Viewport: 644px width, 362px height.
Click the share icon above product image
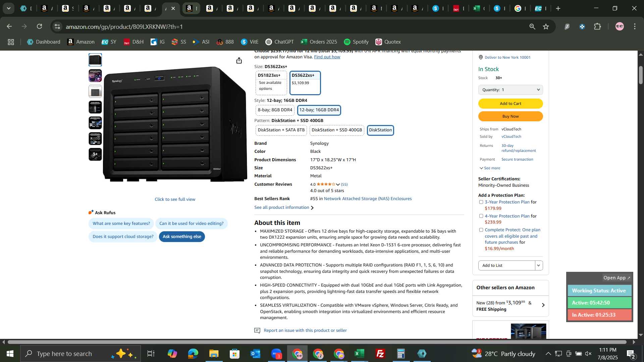click(x=239, y=60)
